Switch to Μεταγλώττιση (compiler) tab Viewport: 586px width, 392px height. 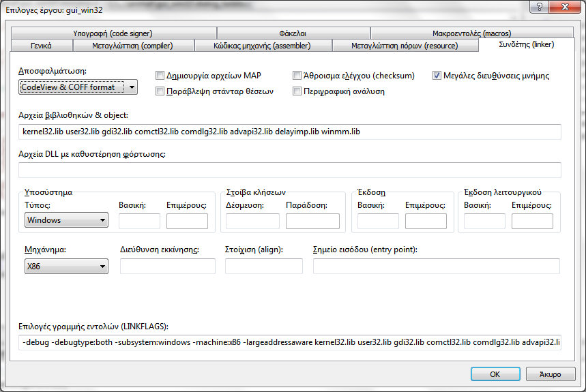point(133,46)
